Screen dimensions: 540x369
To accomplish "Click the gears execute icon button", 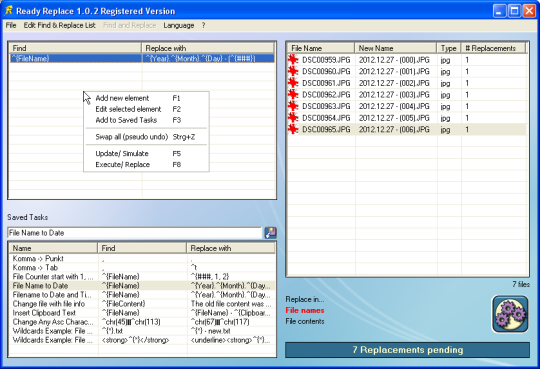I will click(510, 314).
